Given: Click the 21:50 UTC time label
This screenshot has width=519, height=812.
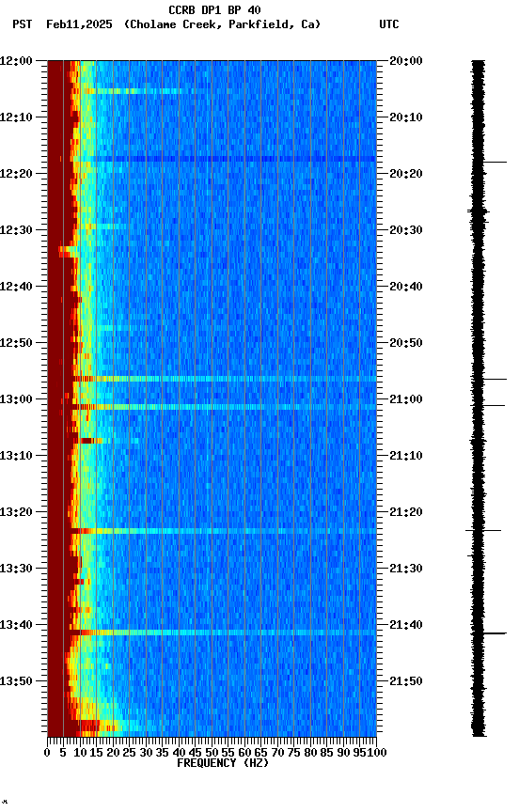Looking at the screenshot, I should click(406, 681).
